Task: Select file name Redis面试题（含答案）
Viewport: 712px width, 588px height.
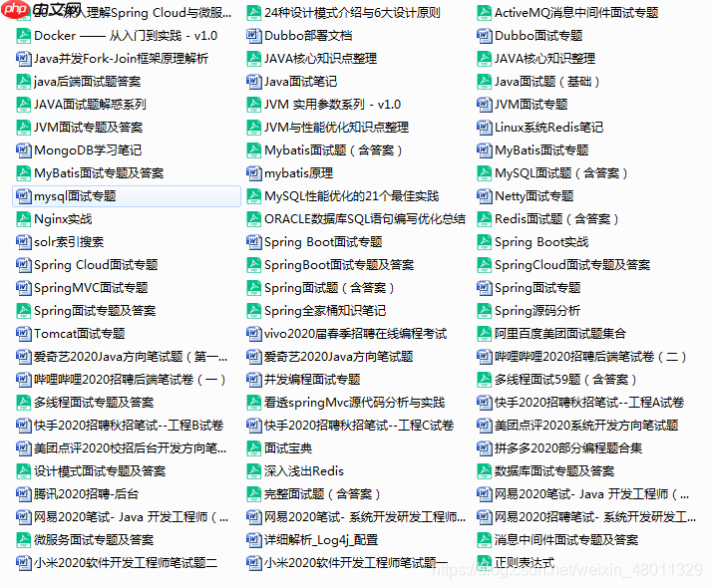Action: point(556,219)
